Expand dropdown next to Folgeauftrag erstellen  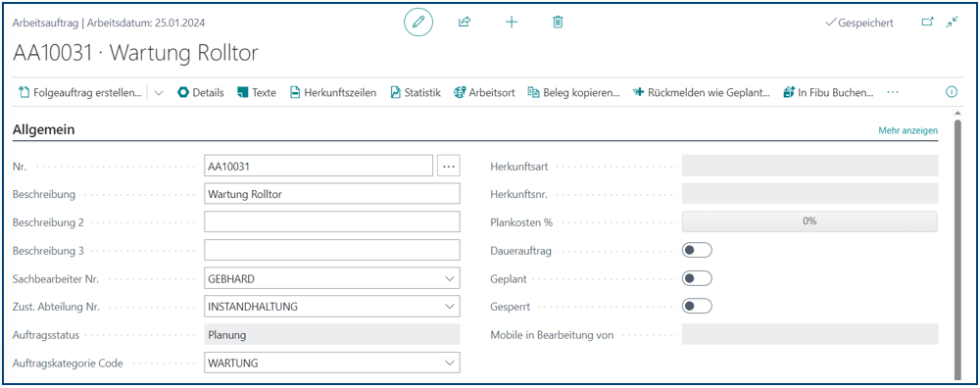pyautogui.click(x=159, y=92)
